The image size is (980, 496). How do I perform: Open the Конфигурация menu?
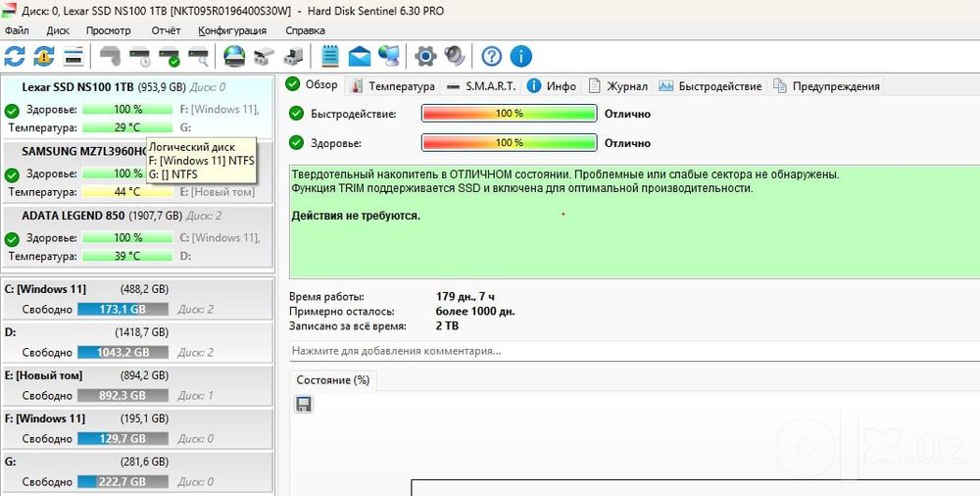(x=232, y=30)
